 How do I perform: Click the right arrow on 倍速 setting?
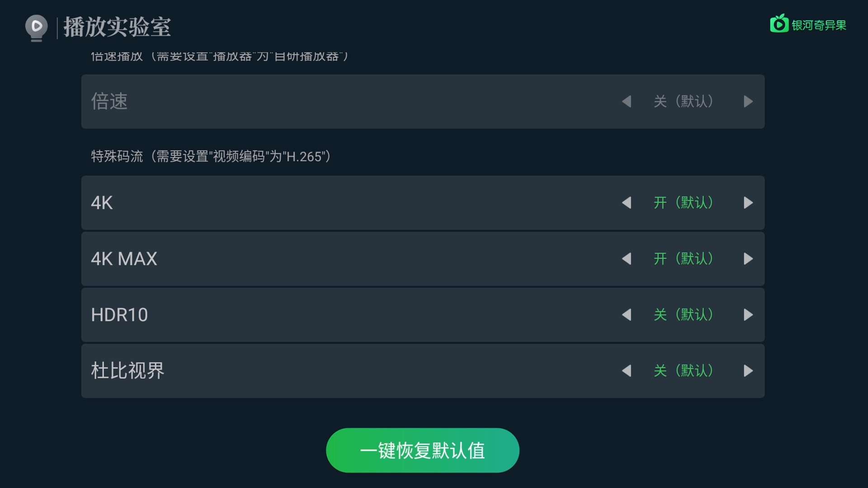[749, 102]
